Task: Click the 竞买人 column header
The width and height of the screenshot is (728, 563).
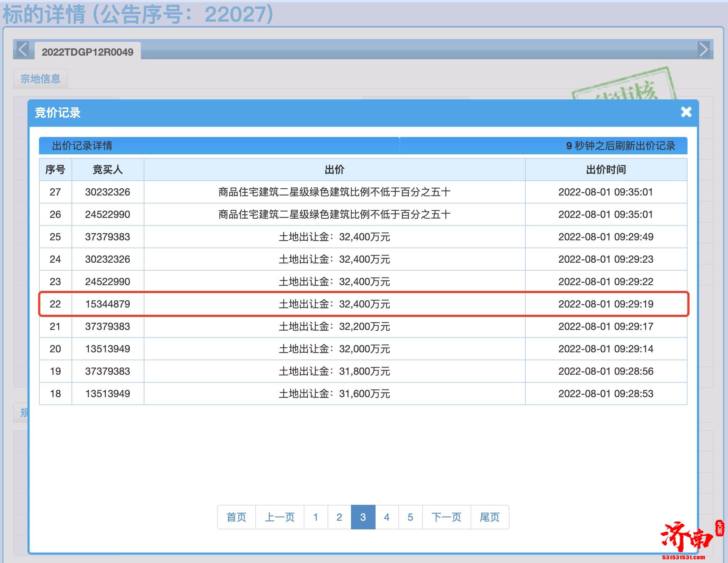Action: [x=108, y=169]
